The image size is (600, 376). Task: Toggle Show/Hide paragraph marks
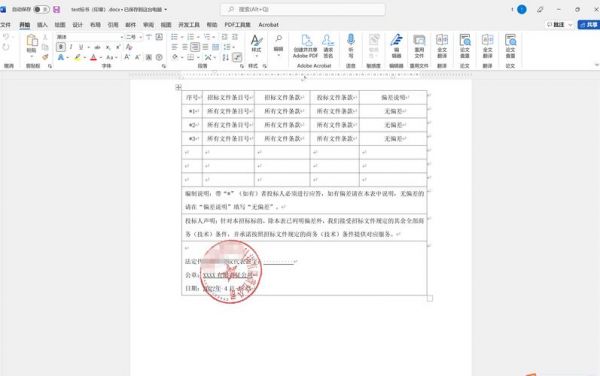click(237, 57)
